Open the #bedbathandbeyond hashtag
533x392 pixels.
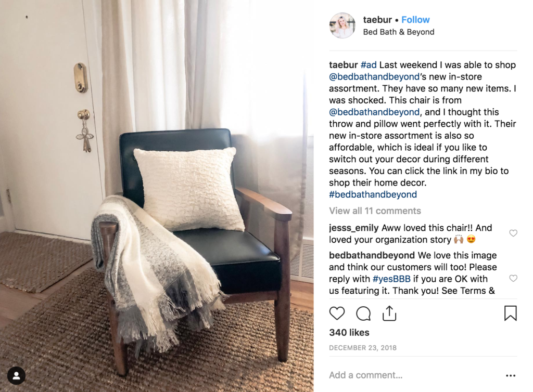(x=373, y=194)
